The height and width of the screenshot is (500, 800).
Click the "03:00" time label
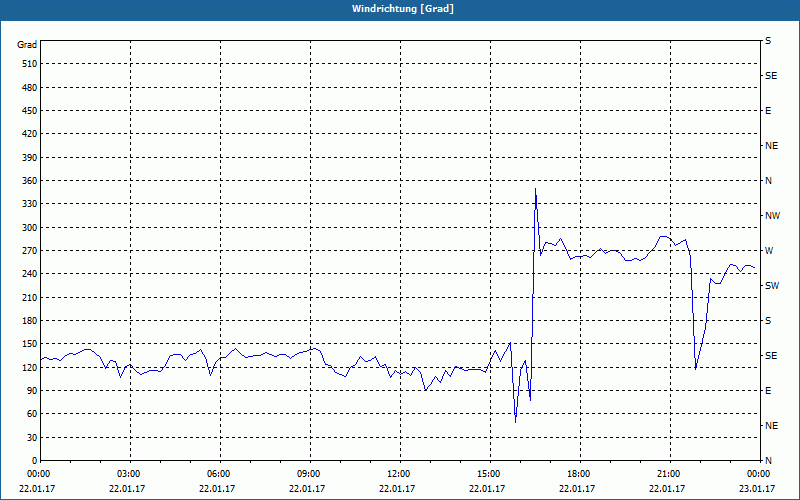coord(131,474)
